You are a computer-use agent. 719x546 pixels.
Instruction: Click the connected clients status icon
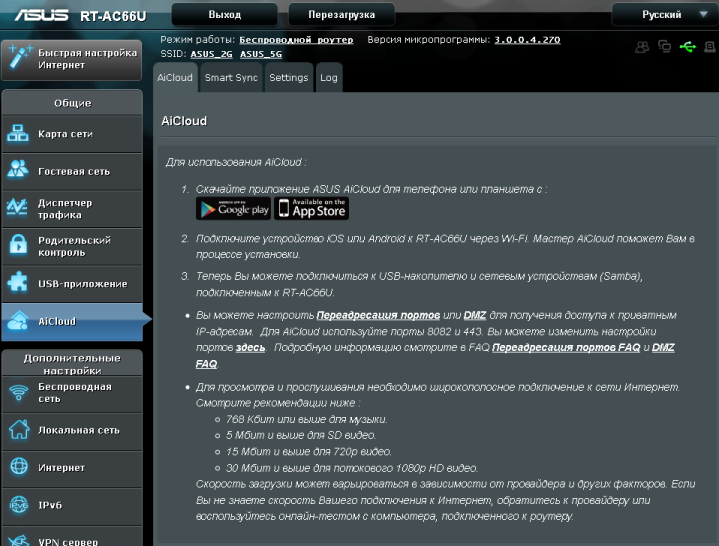point(642,47)
